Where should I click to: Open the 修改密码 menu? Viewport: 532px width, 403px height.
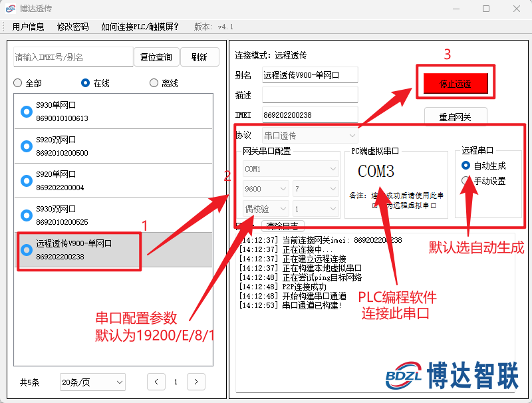point(72,27)
